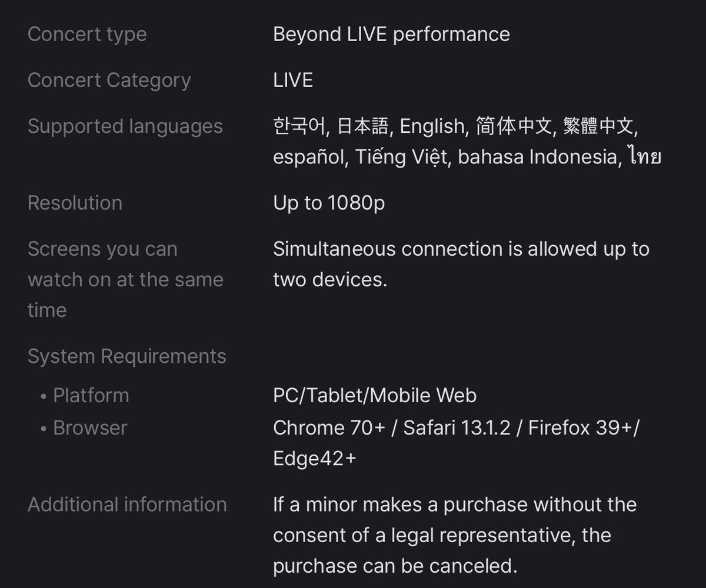Click the System Requirements heading
Viewport: 706px width, 588px height.
tap(127, 356)
